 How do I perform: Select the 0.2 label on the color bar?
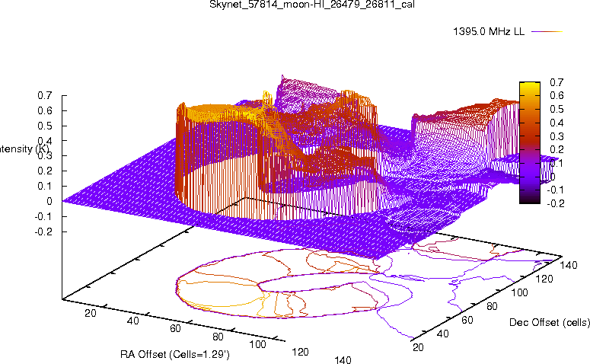pyautogui.click(x=557, y=149)
